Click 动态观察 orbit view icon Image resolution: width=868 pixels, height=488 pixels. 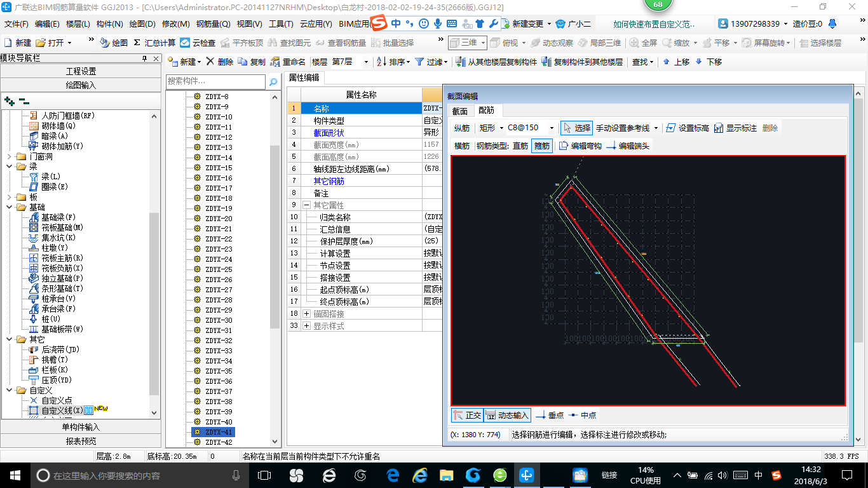(536, 43)
